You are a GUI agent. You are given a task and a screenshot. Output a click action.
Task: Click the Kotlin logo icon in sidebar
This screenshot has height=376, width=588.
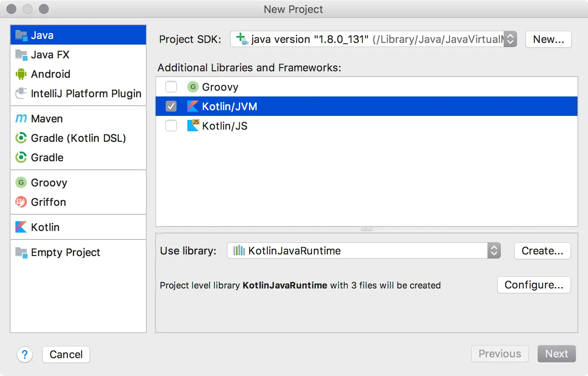pos(21,227)
